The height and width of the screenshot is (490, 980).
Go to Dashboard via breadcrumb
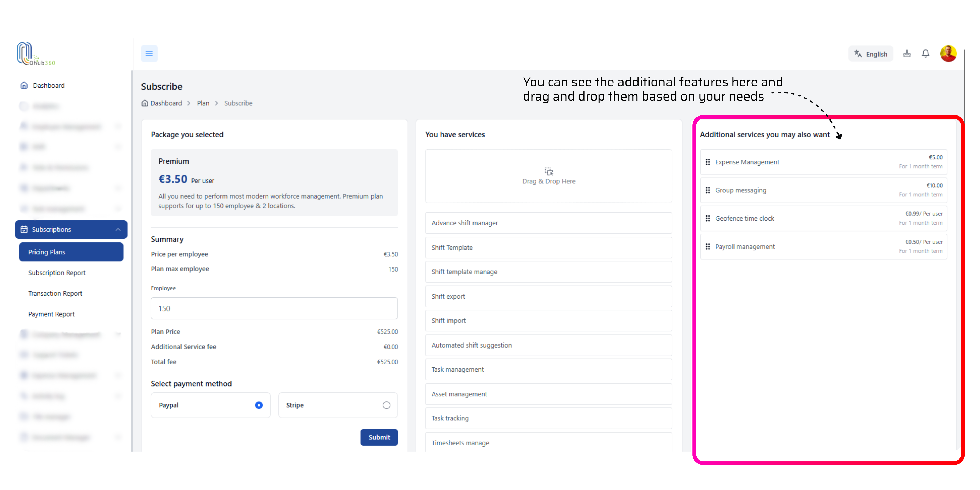166,103
